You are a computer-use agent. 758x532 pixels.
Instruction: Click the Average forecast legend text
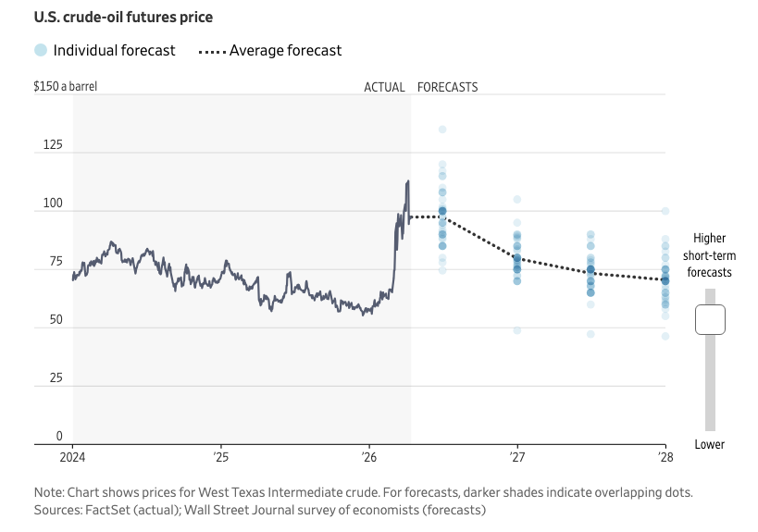285,51
